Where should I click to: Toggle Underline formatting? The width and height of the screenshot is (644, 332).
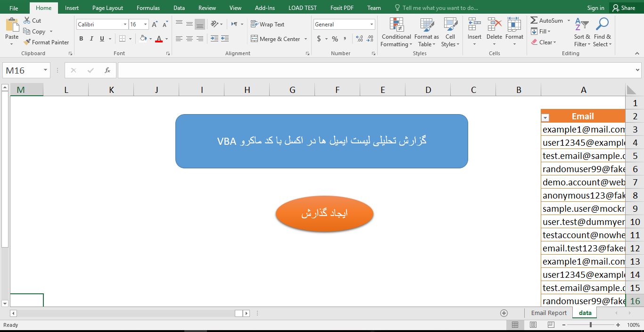102,39
